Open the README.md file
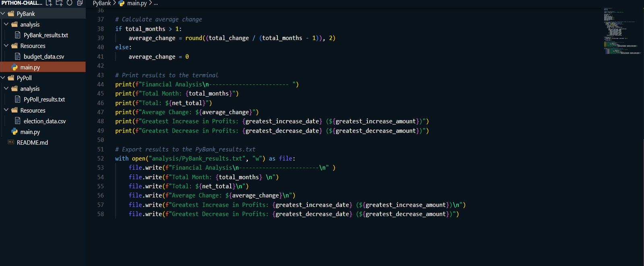644x266 pixels. coord(32,143)
